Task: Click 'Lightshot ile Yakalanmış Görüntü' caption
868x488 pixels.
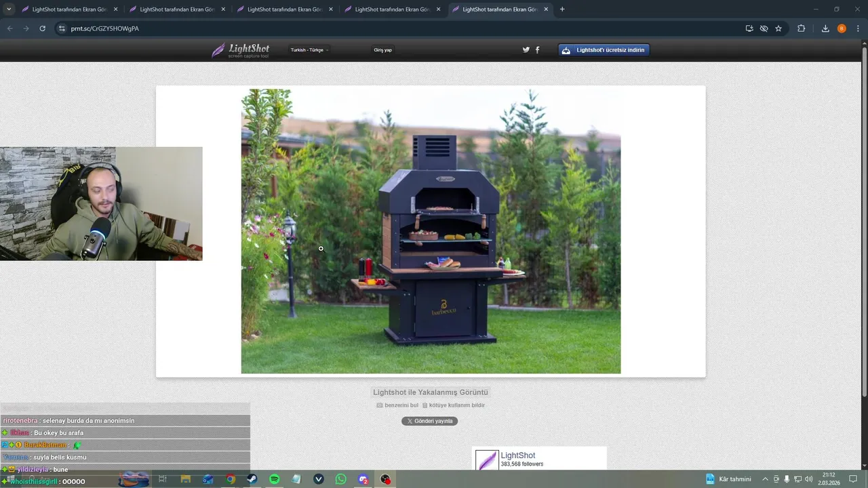Action: 431,392
